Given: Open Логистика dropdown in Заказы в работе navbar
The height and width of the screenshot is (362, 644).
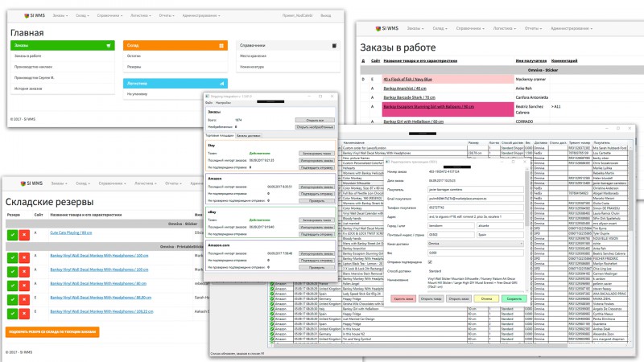Looking at the screenshot, I should point(506,28).
